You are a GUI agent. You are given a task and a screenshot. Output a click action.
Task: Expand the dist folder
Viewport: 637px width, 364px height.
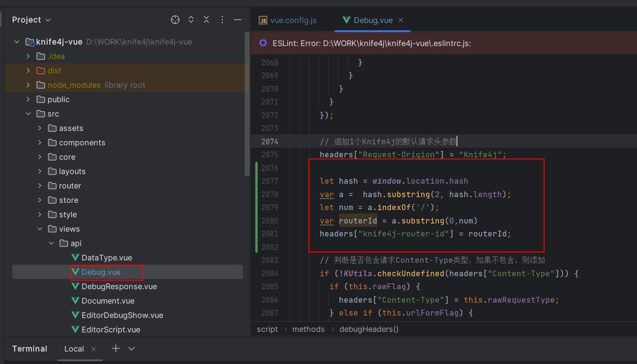pos(28,70)
